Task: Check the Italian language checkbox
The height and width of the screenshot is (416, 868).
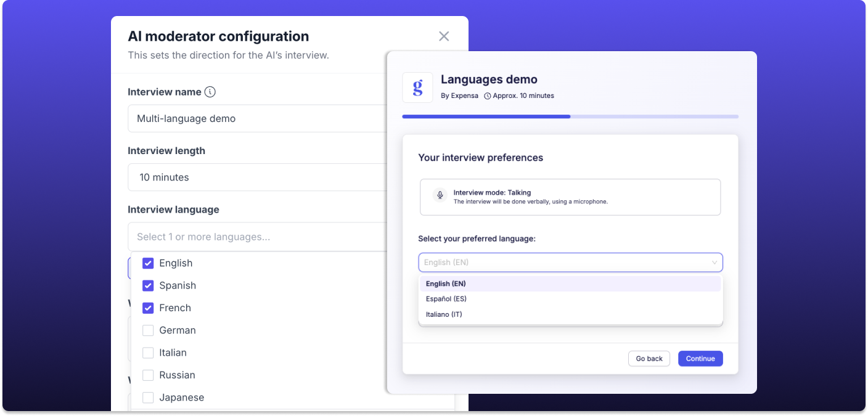Action: click(x=148, y=353)
